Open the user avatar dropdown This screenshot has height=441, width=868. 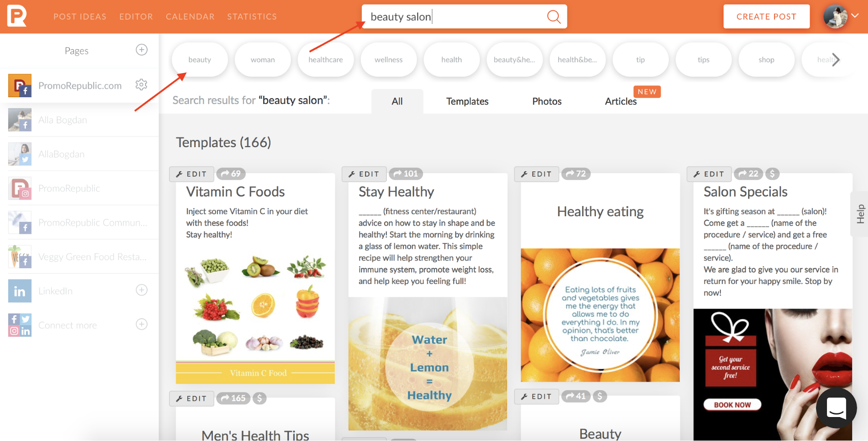pyautogui.click(x=841, y=16)
